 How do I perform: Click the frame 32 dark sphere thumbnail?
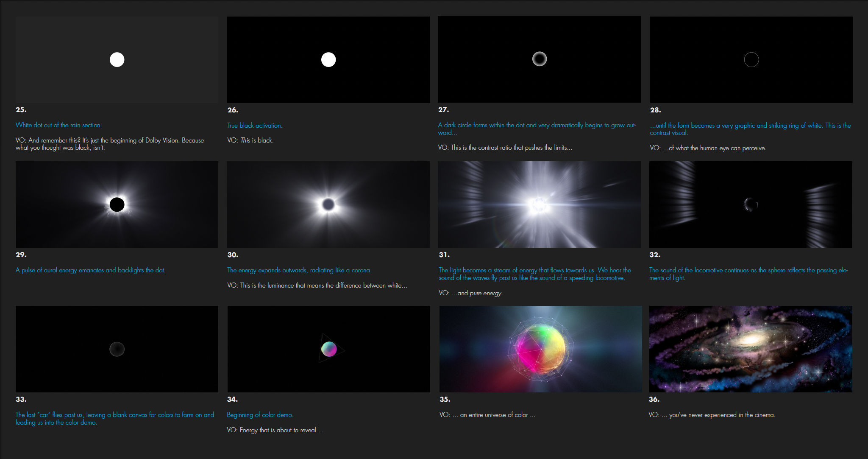(751, 204)
